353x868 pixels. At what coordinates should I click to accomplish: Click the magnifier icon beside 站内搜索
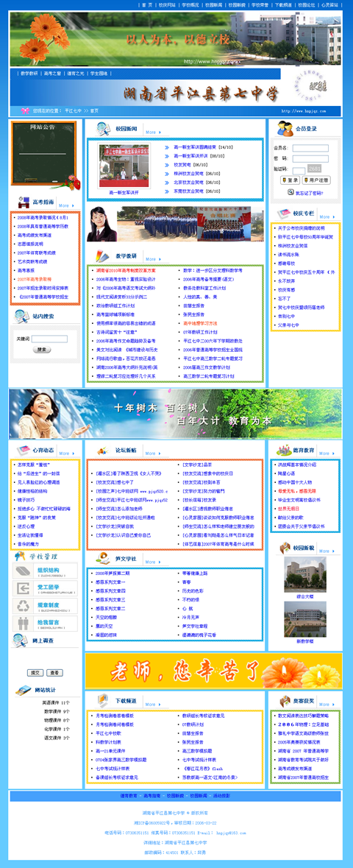point(22,316)
